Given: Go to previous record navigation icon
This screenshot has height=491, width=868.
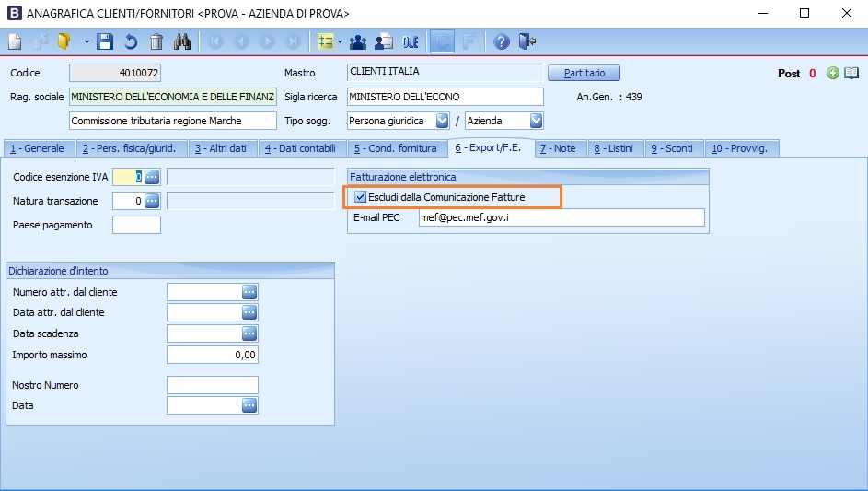Looking at the screenshot, I should 241,41.
